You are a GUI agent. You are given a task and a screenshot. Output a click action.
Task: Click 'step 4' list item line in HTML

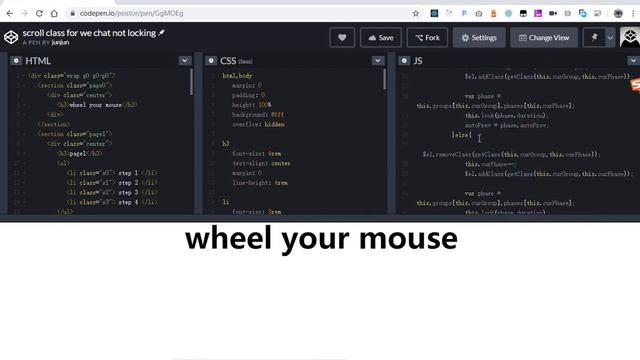(112, 202)
